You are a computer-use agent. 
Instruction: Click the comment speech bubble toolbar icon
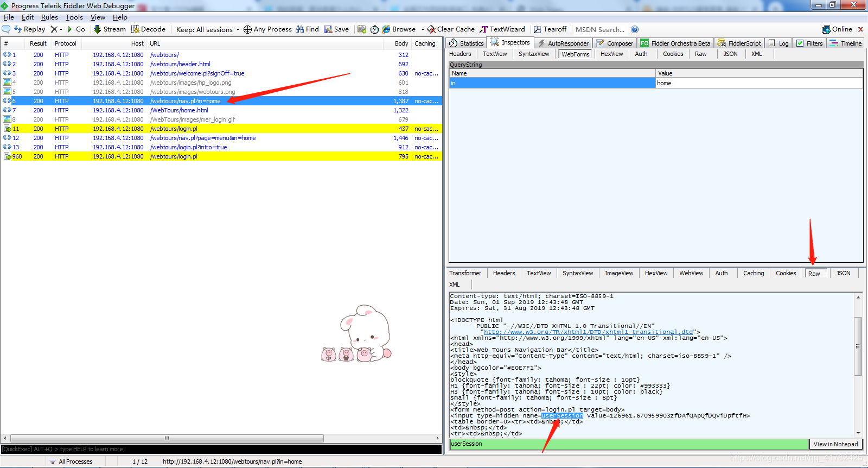click(7, 29)
